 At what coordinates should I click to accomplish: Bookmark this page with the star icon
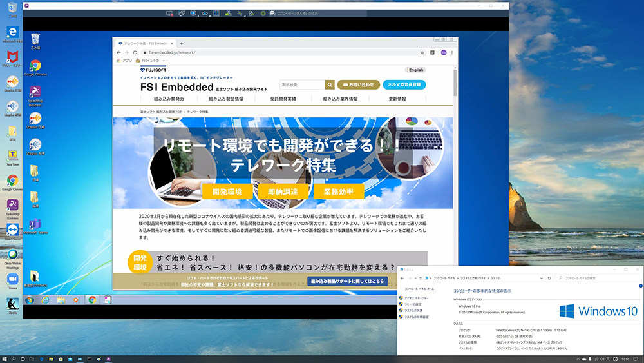pyautogui.click(x=422, y=53)
